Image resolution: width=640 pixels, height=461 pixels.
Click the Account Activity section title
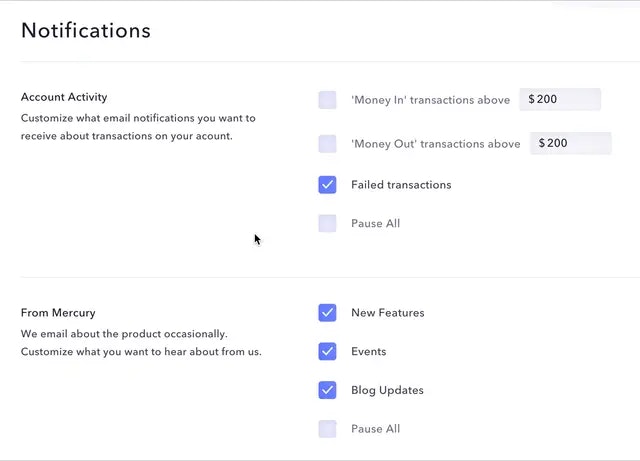tap(64, 97)
